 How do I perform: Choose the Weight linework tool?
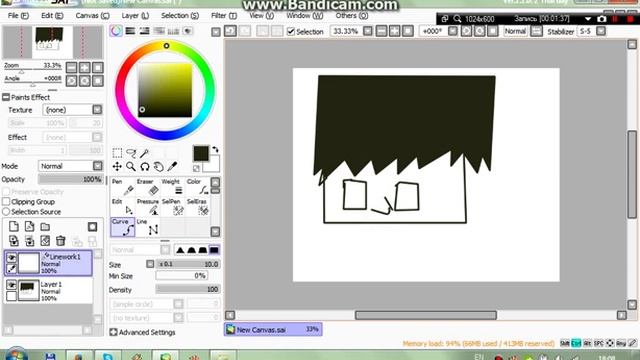[x=173, y=187]
